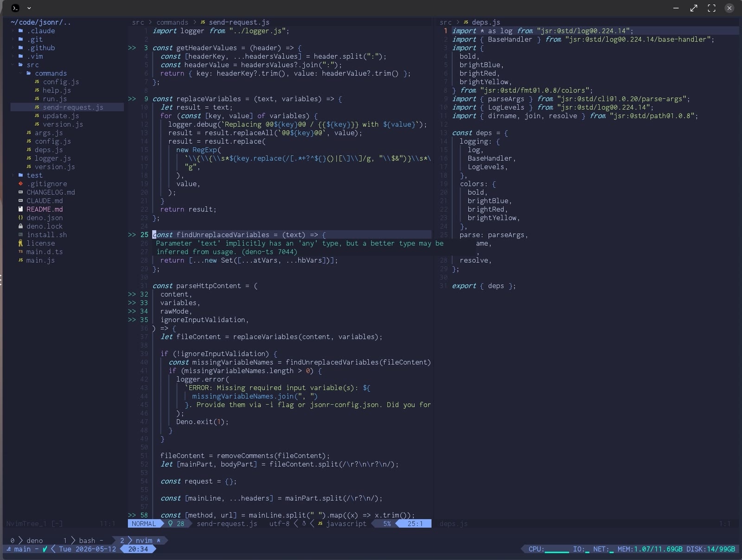
Task: Click the file icon beside README.md
Action: [x=20, y=210]
